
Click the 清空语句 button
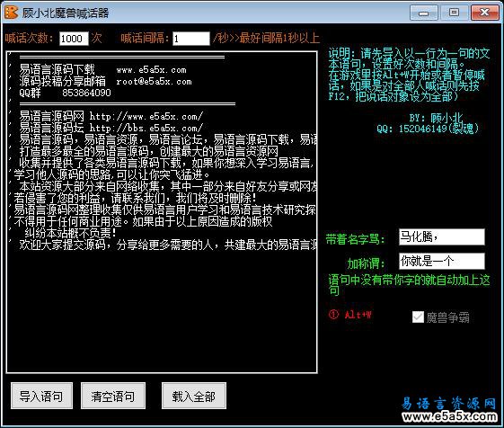(x=113, y=396)
